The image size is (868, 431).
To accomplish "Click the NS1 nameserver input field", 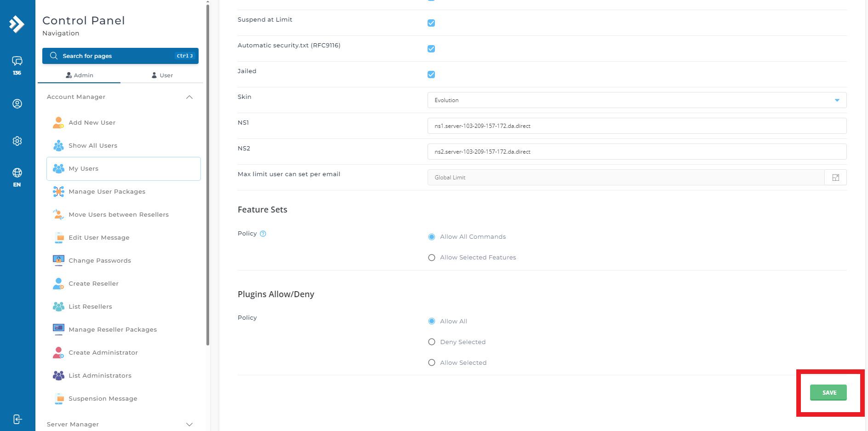I will (637, 126).
